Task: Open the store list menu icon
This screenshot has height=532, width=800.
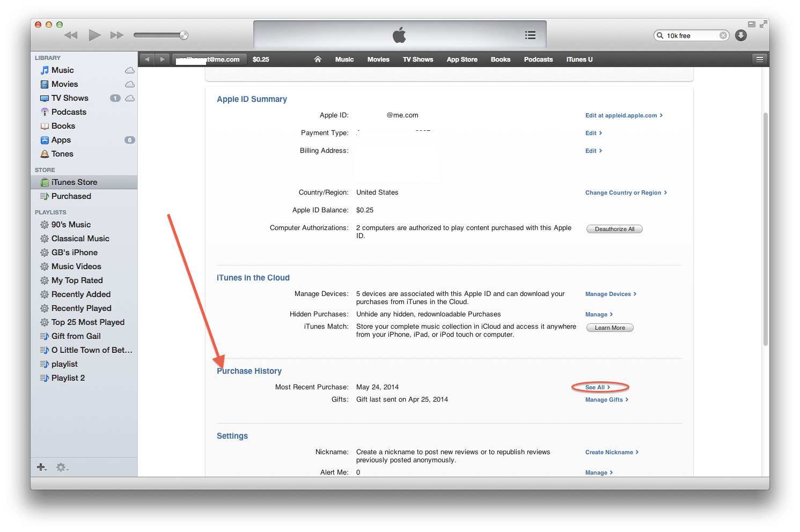Action: [x=759, y=60]
